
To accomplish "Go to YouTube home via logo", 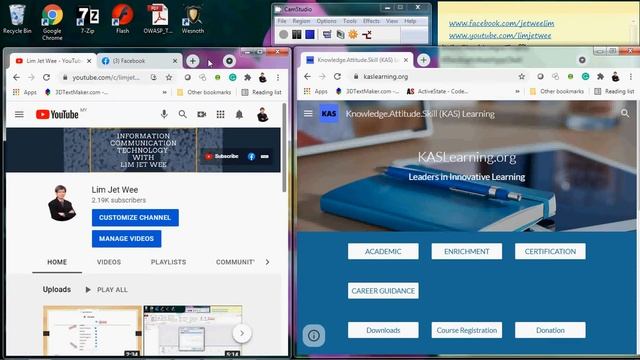I will point(57,114).
